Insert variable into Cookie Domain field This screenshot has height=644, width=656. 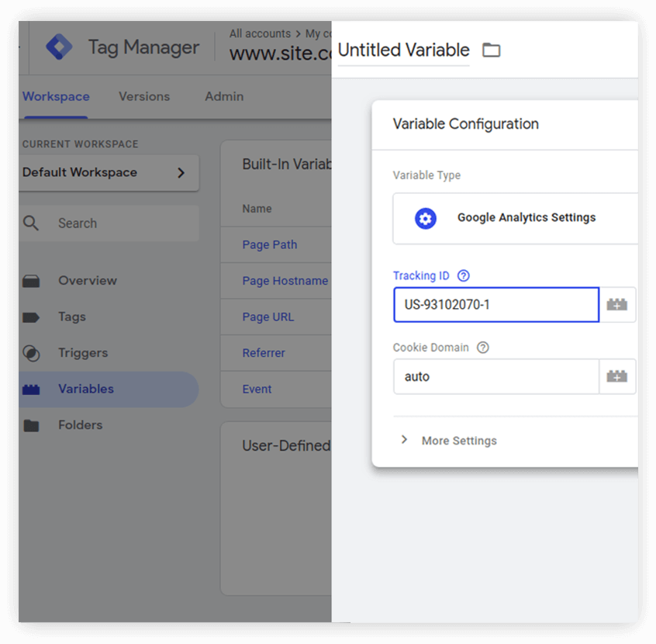[617, 376]
